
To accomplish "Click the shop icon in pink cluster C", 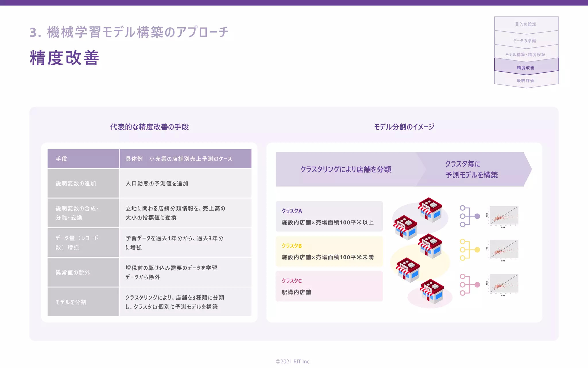I will coord(432,291).
